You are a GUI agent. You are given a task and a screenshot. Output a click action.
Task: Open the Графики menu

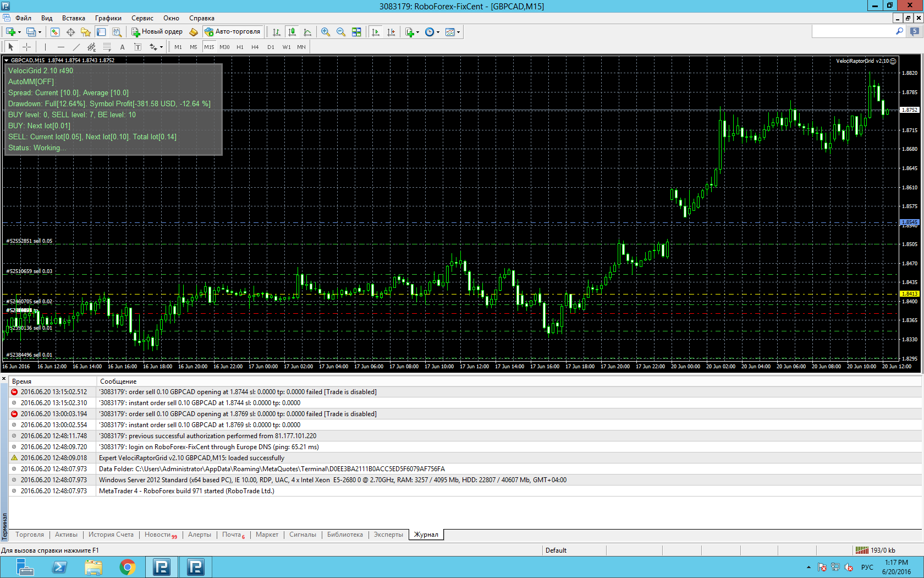coord(108,18)
